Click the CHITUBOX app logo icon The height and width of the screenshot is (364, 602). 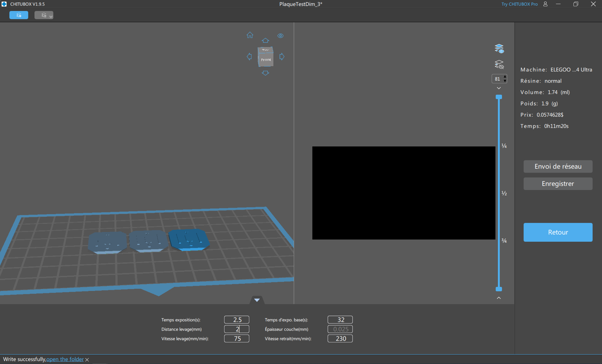click(4, 4)
